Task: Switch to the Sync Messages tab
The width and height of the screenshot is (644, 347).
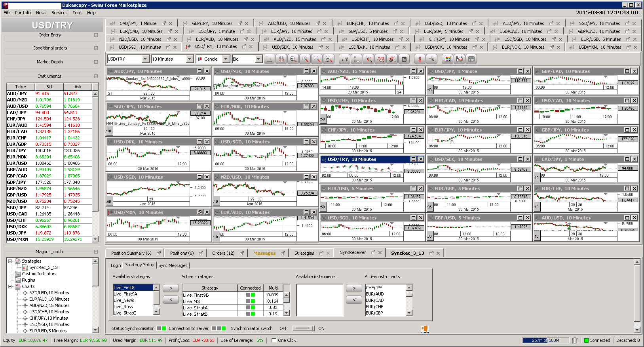Action: pyautogui.click(x=173, y=265)
